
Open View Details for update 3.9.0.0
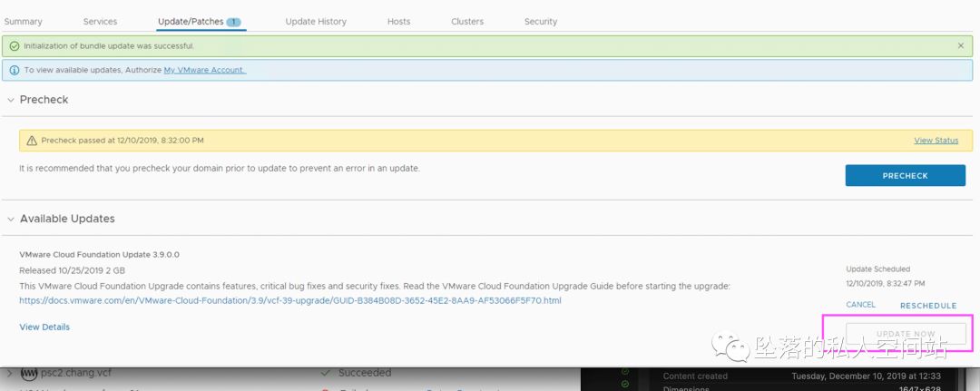44,327
